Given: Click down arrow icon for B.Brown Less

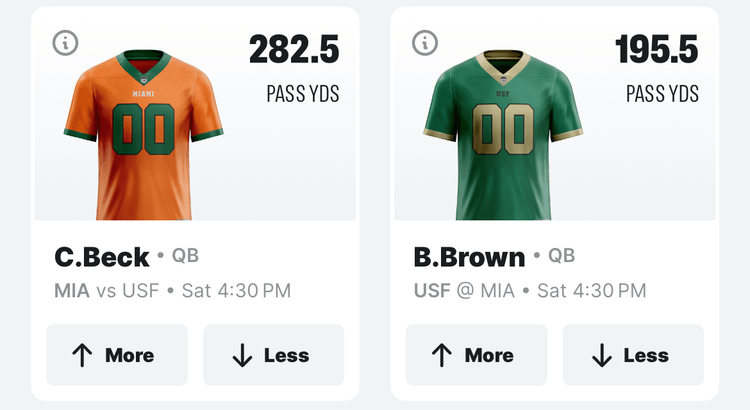Looking at the screenshot, I should (601, 355).
